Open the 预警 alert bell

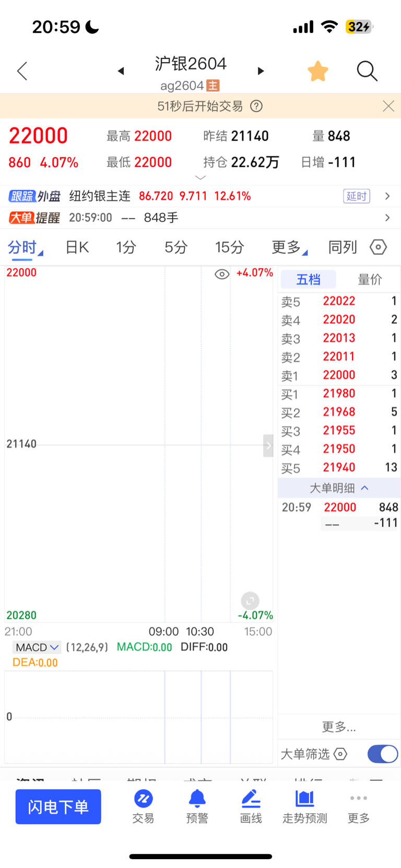pyautogui.click(x=197, y=806)
